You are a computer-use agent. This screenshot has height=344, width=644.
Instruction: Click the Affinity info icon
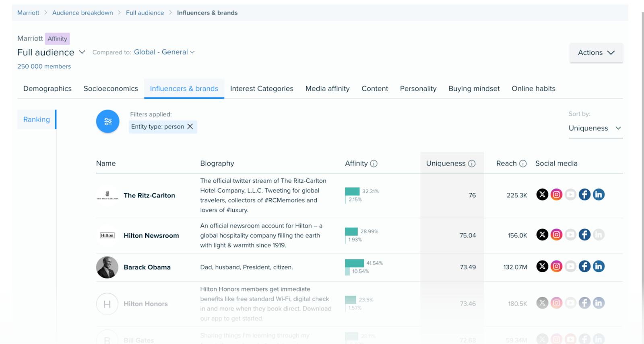coord(374,164)
